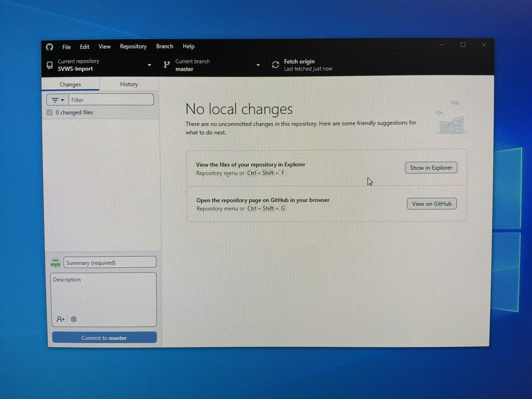Click the 'master' branch name text
The height and width of the screenshot is (399, 532).
pyautogui.click(x=184, y=69)
